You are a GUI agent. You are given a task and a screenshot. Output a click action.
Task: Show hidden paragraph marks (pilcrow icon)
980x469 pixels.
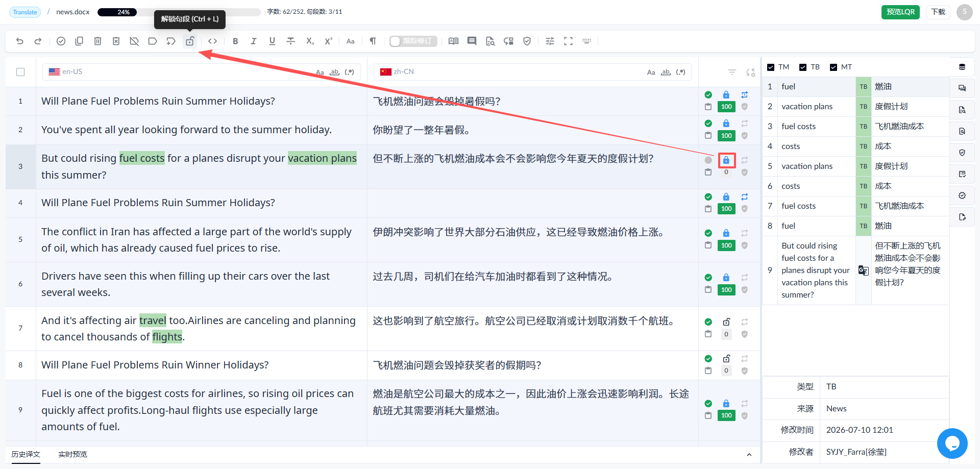click(x=373, y=41)
